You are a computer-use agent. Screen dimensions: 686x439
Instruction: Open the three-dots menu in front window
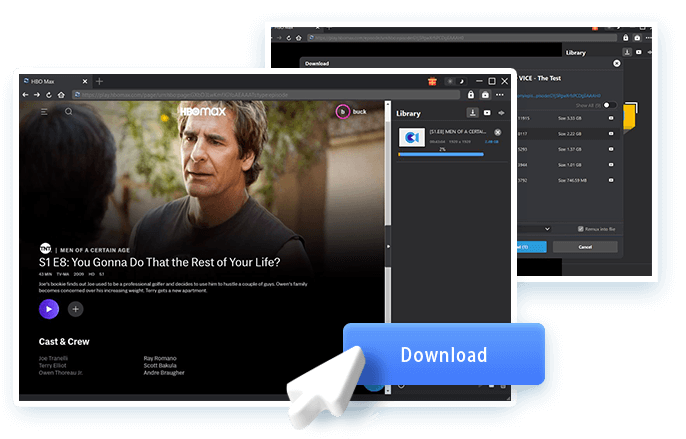click(x=500, y=95)
